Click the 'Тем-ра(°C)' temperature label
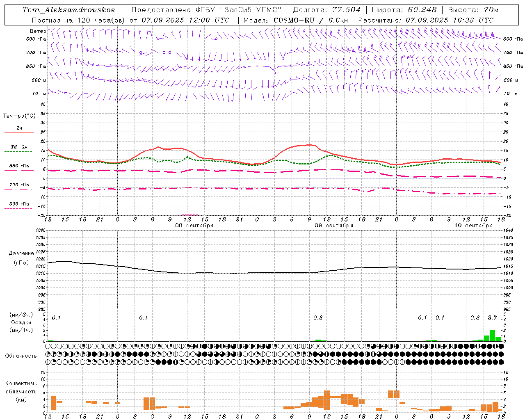The width and height of the screenshot is (525, 420). tap(20, 116)
